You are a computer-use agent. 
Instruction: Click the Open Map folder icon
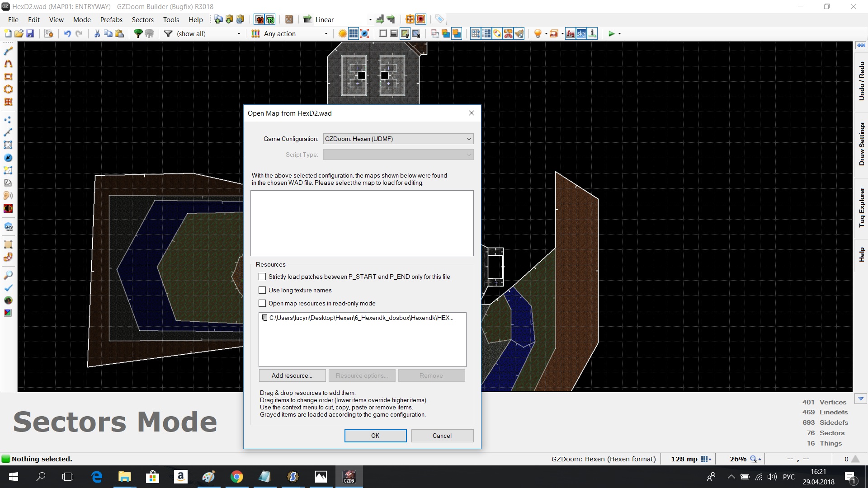pyautogui.click(x=19, y=33)
